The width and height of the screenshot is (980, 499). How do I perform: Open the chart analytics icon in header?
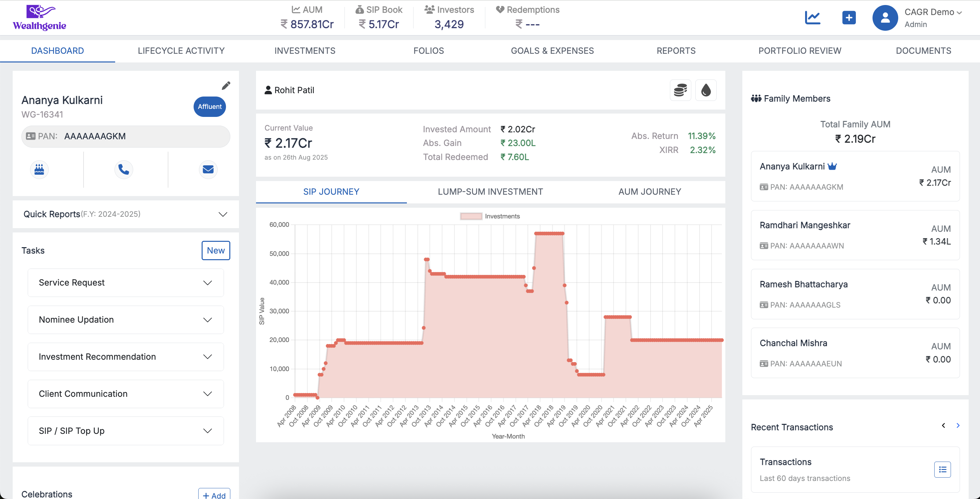tap(812, 17)
